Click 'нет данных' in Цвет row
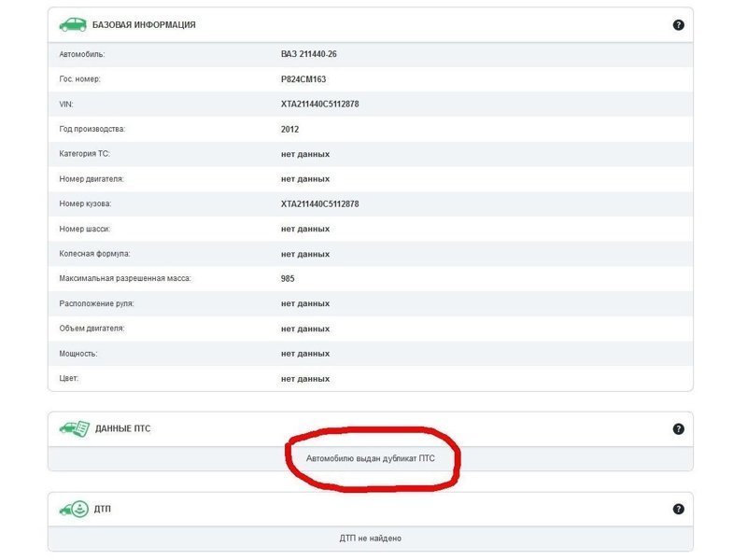Viewport: 747px width, 560px height. [x=305, y=379]
